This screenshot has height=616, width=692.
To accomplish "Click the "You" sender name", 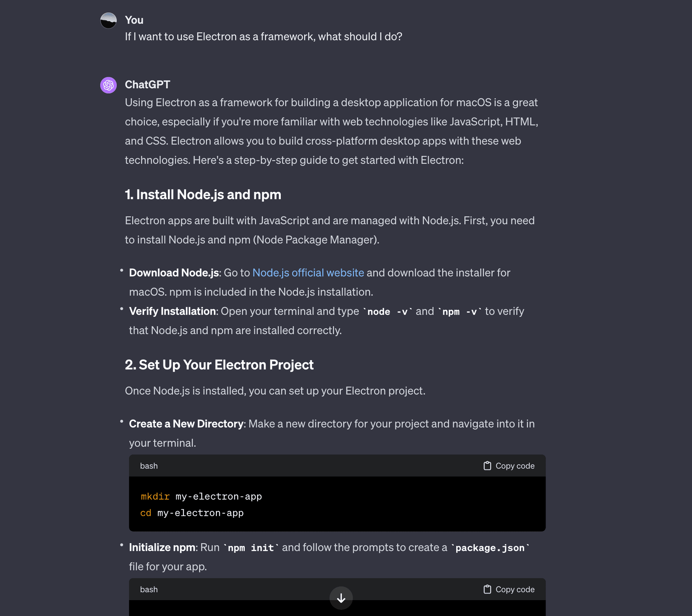I will 134,20.
